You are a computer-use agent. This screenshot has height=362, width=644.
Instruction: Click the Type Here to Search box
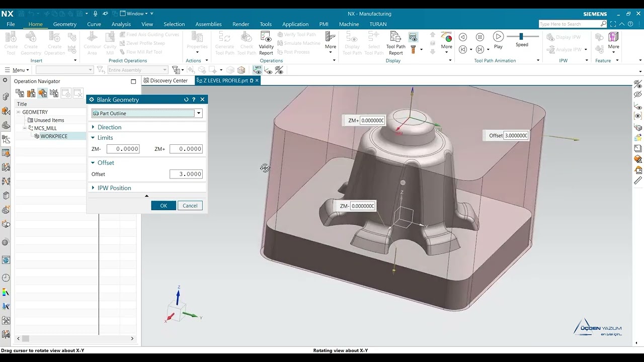pos(569,24)
